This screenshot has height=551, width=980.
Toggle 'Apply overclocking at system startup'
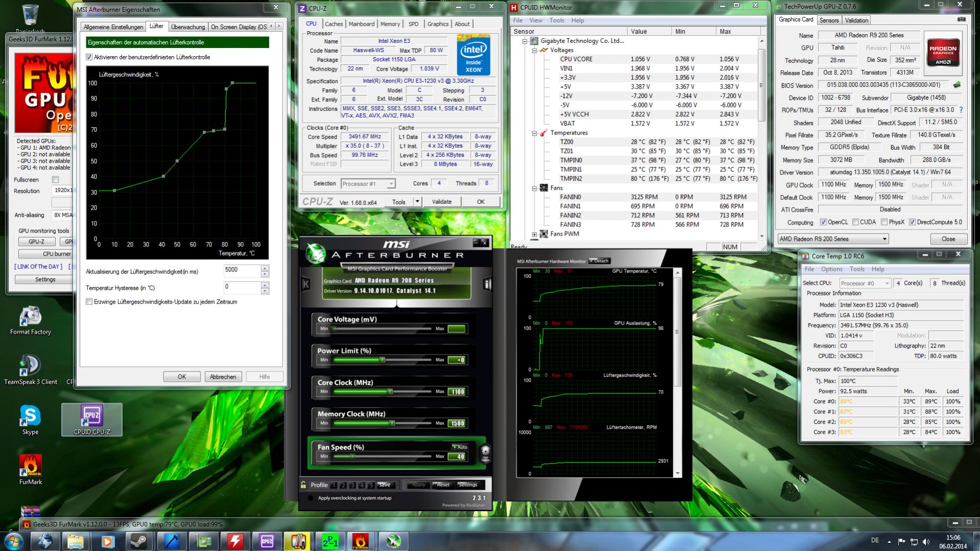pyautogui.click(x=311, y=498)
